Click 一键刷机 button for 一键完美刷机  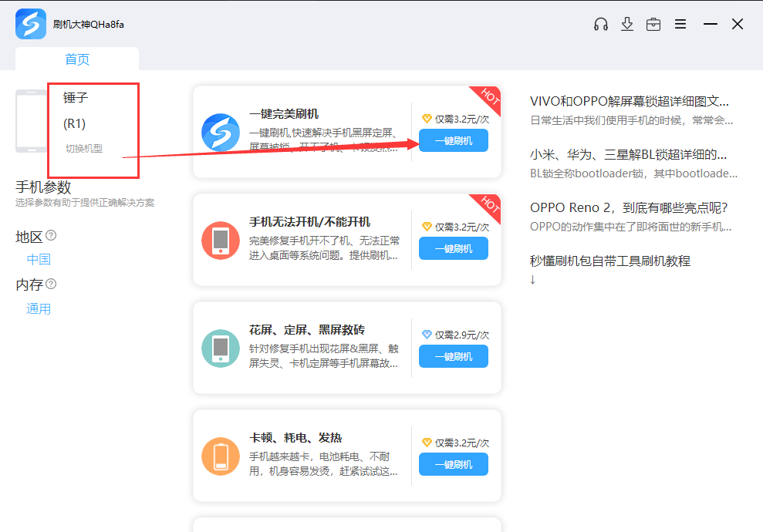point(454,140)
